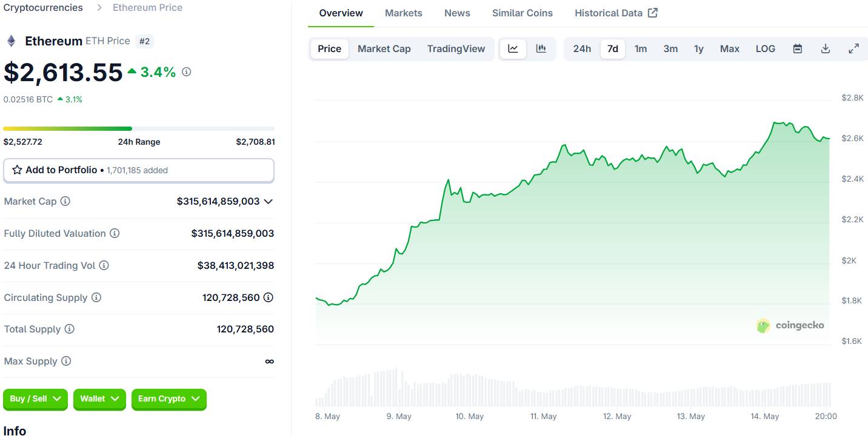This screenshot has width=868, height=436.
Task: Click the $315,614,859,003 Market Cap value
Action: 218,201
